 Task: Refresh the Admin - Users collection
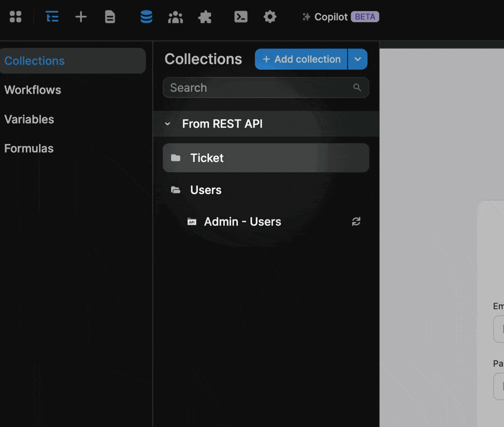click(356, 222)
